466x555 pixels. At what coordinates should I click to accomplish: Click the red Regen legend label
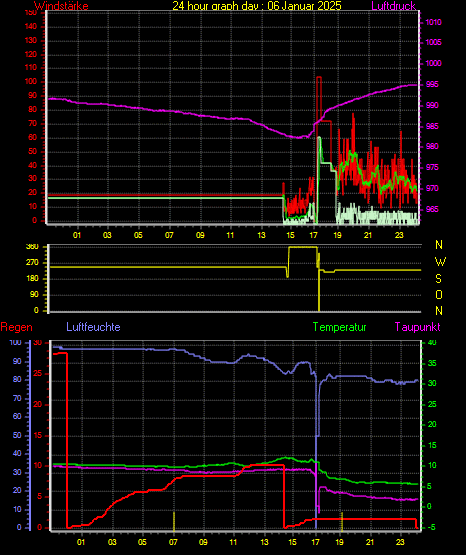(x=16, y=327)
